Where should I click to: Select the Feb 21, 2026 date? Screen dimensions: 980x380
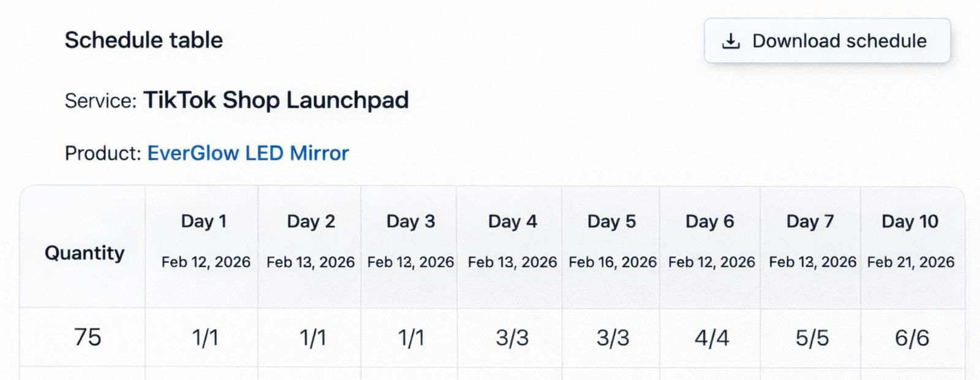[911, 262]
